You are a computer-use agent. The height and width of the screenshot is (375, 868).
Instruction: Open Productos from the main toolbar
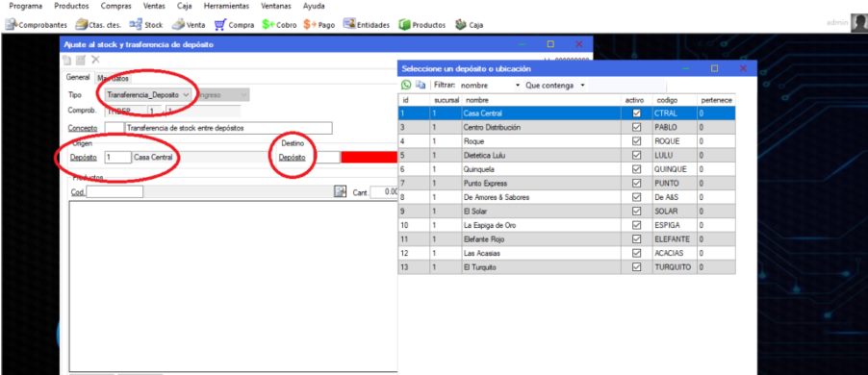point(422,25)
